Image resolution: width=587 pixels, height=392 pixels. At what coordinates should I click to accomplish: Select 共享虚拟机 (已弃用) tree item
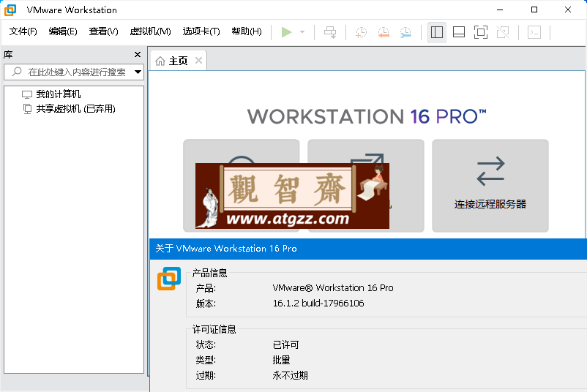point(75,109)
